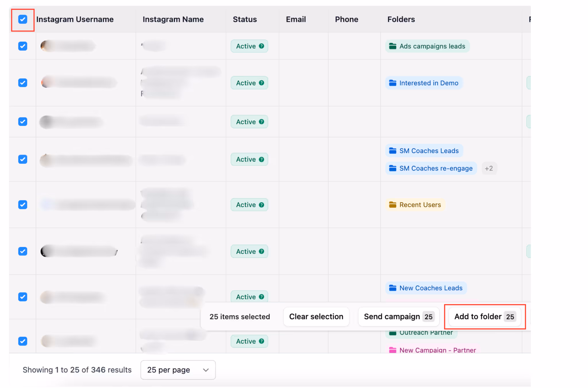Click the Send campaign 25 button
The image size is (588, 388).
click(399, 317)
